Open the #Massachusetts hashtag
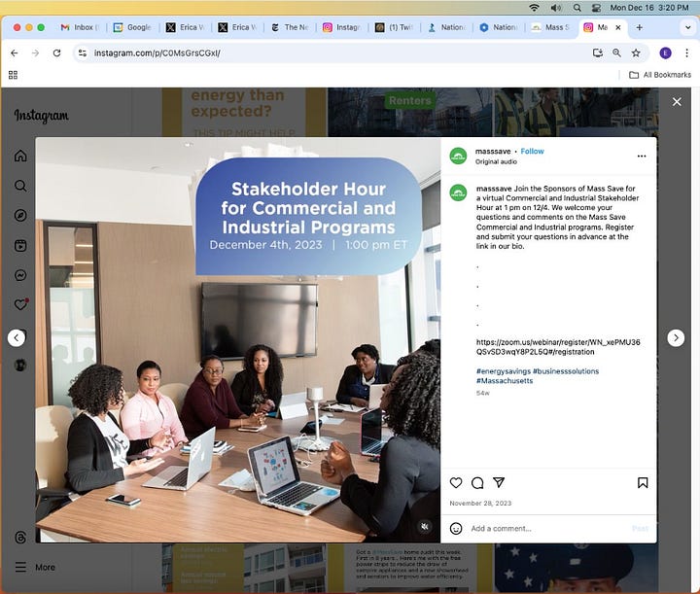Screen dimensions: 700x594 (505, 381)
